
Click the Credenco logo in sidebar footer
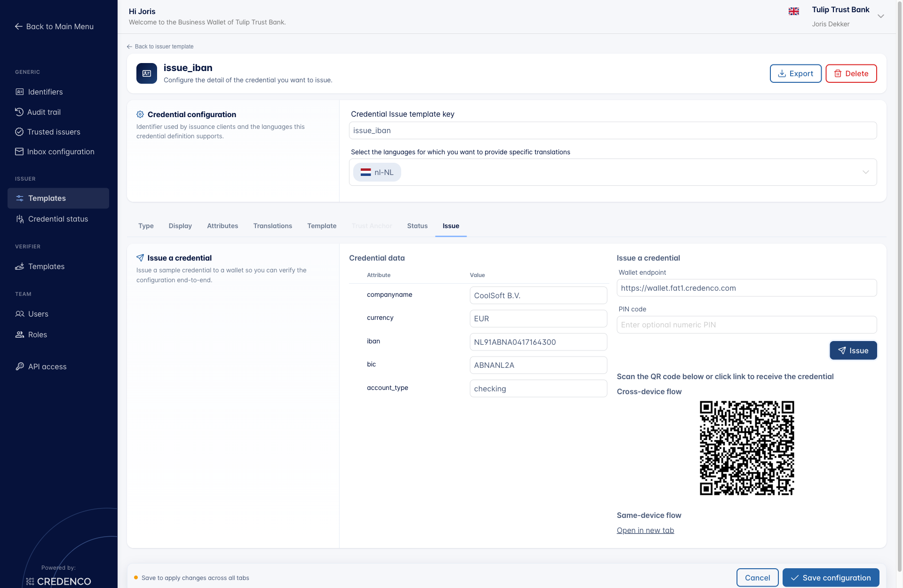[59, 581]
